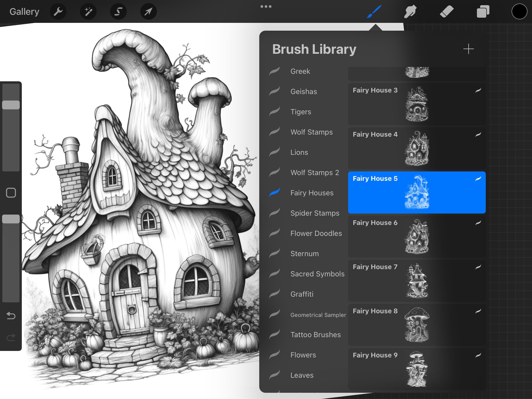Tap stroke marker on Fairy House 3 row

coord(478,90)
